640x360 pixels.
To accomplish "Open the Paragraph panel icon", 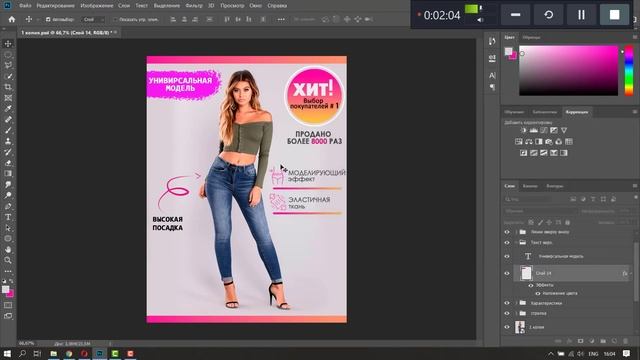I will 492,87.
